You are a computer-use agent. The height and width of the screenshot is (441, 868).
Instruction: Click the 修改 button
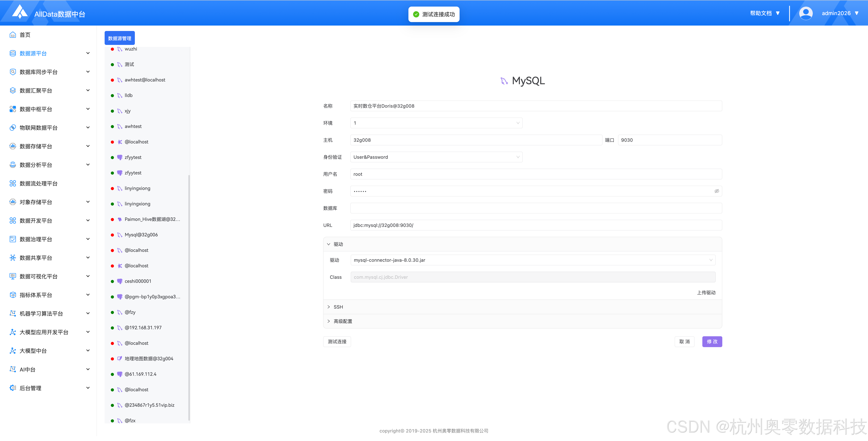pos(712,342)
